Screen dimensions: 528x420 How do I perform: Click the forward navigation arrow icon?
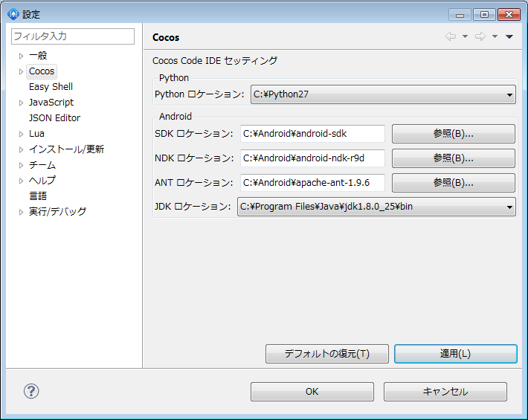pyautogui.click(x=480, y=36)
